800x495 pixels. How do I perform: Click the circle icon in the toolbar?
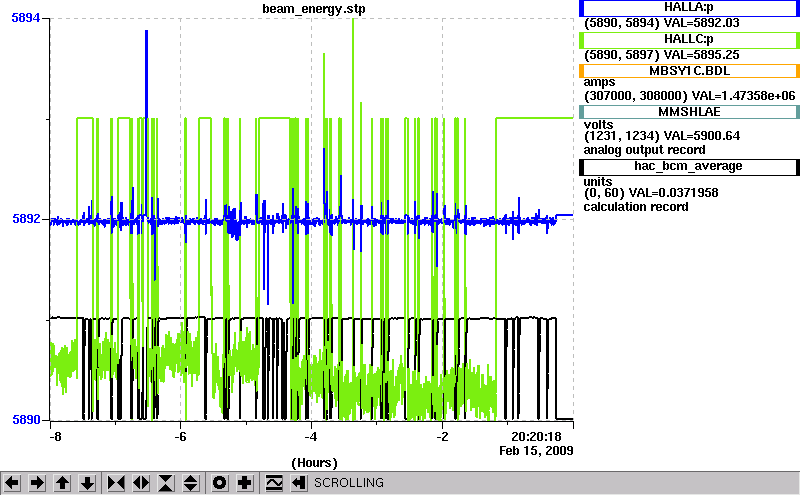(x=219, y=483)
